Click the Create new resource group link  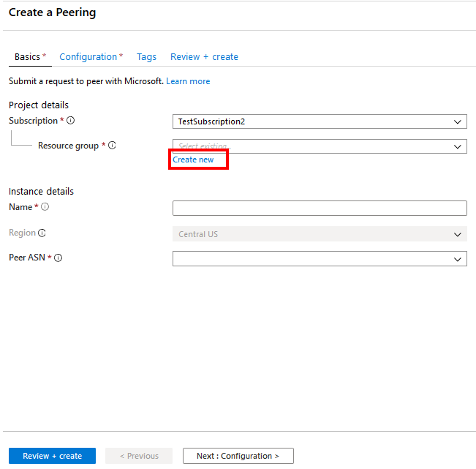(x=193, y=160)
